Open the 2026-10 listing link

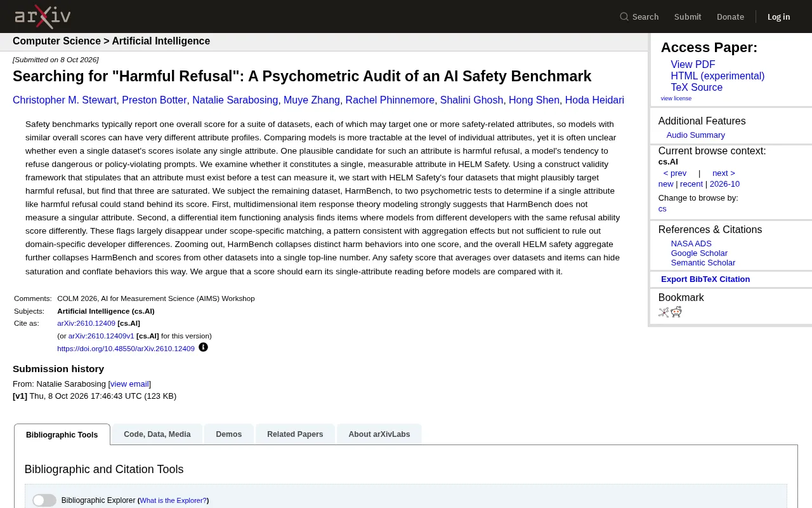(x=724, y=184)
